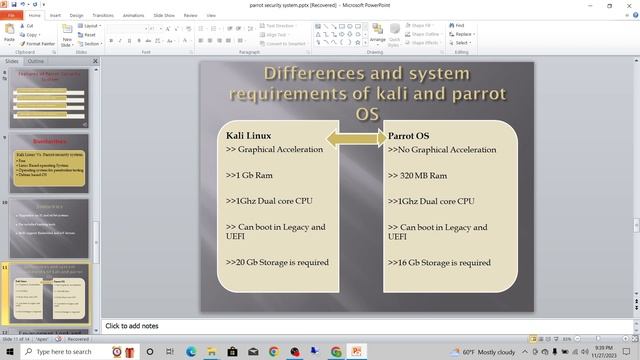The image size is (640, 360).
Task: Click the Slide Show view icon in status bar
Action: (556, 339)
